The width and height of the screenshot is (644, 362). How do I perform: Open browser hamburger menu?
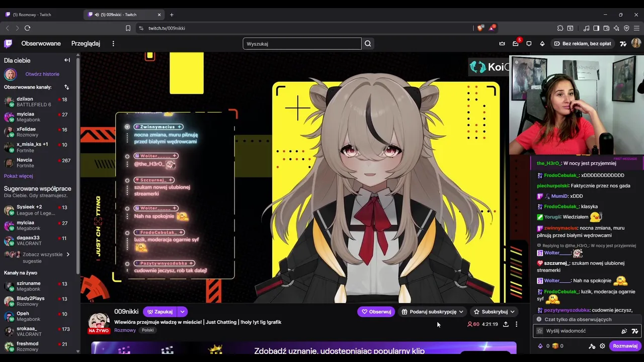[x=636, y=28]
